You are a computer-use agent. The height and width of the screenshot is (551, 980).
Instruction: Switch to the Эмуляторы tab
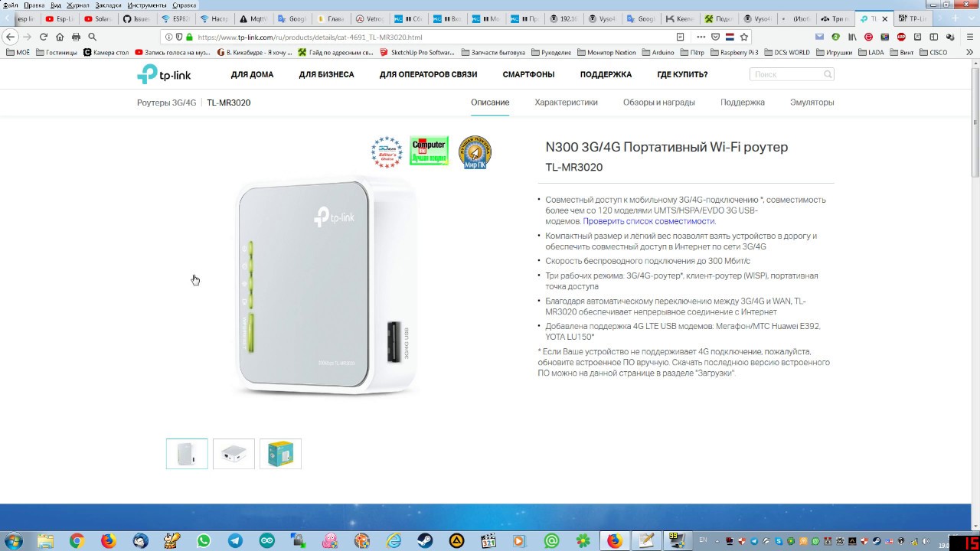[x=812, y=102]
